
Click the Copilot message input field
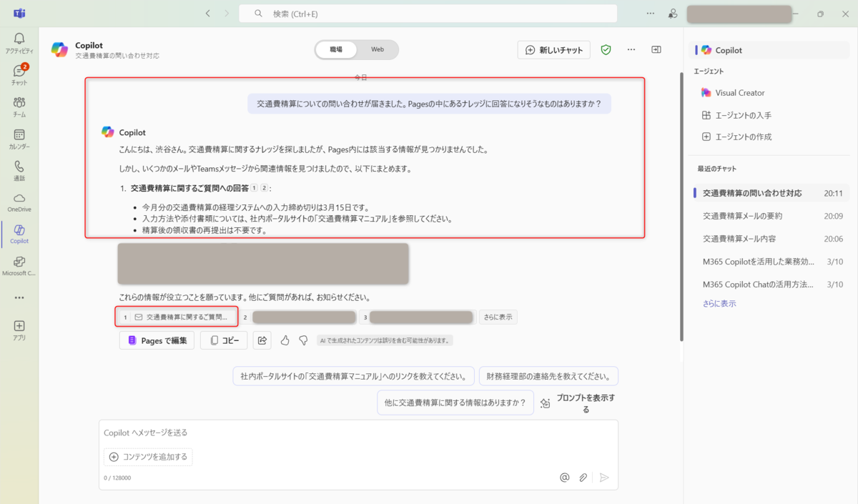[x=358, y=433]
